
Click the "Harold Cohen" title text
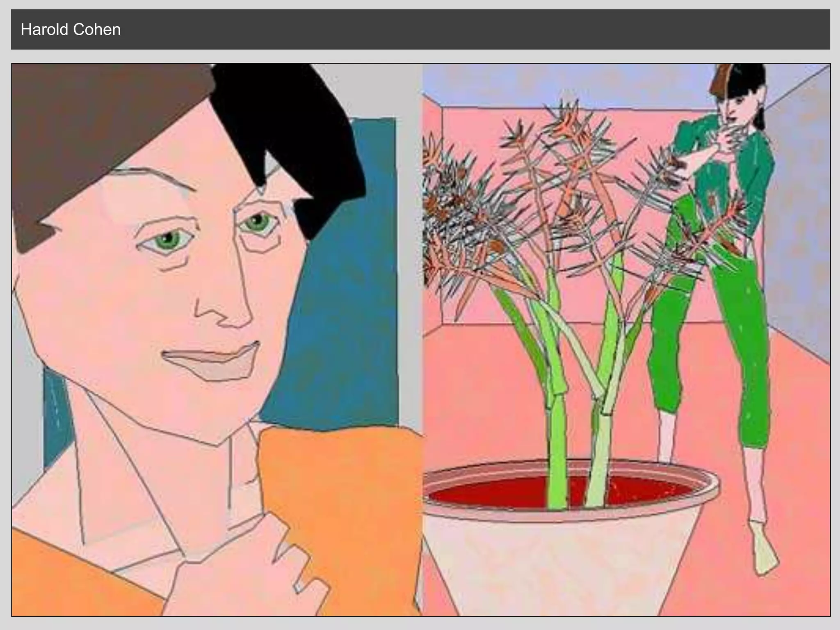pos(71,30)
